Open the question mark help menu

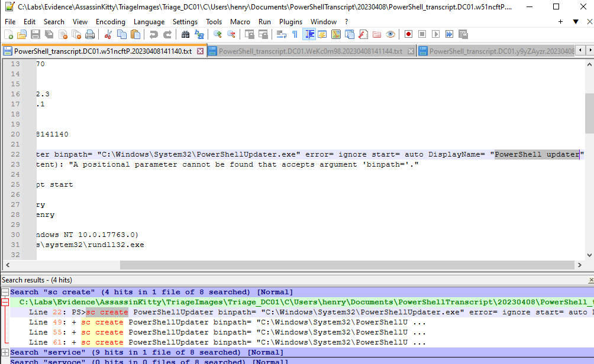[346, 22]
